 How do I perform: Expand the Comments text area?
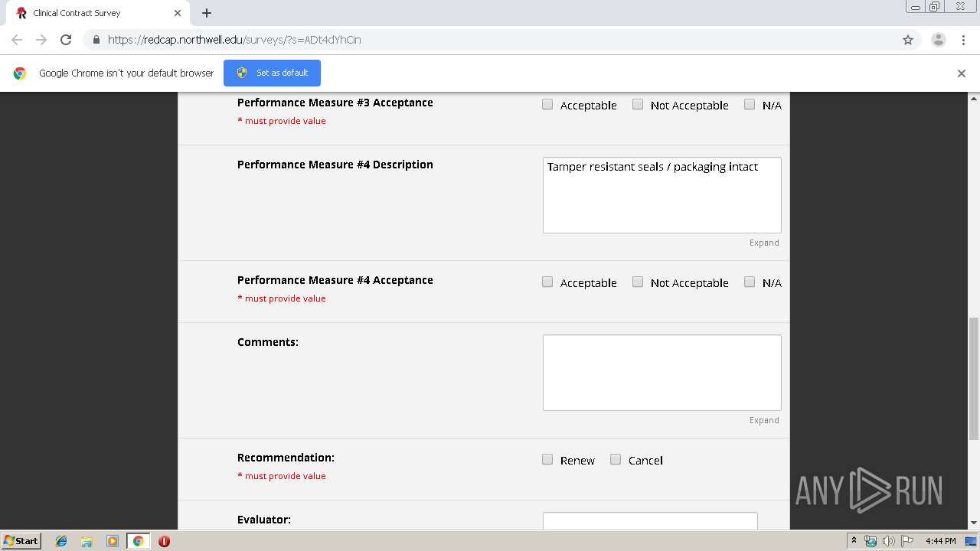click(764, 420)
